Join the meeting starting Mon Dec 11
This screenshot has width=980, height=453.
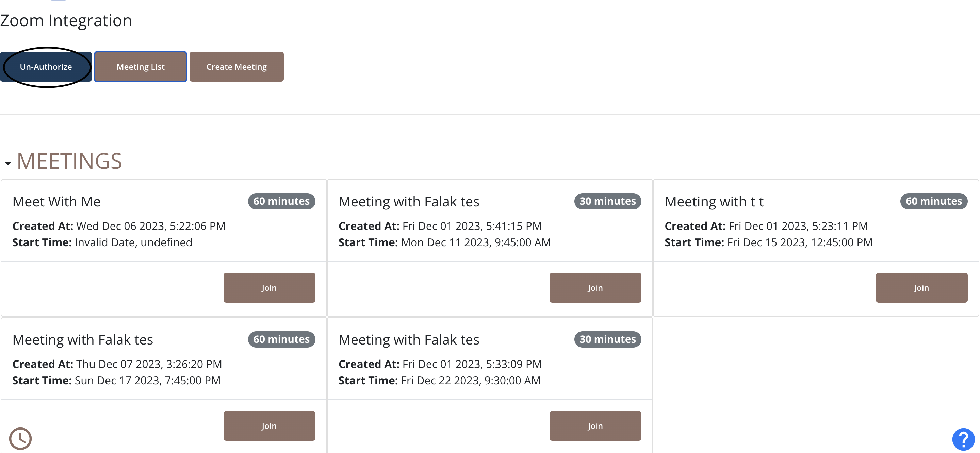(x=595, y=288)
